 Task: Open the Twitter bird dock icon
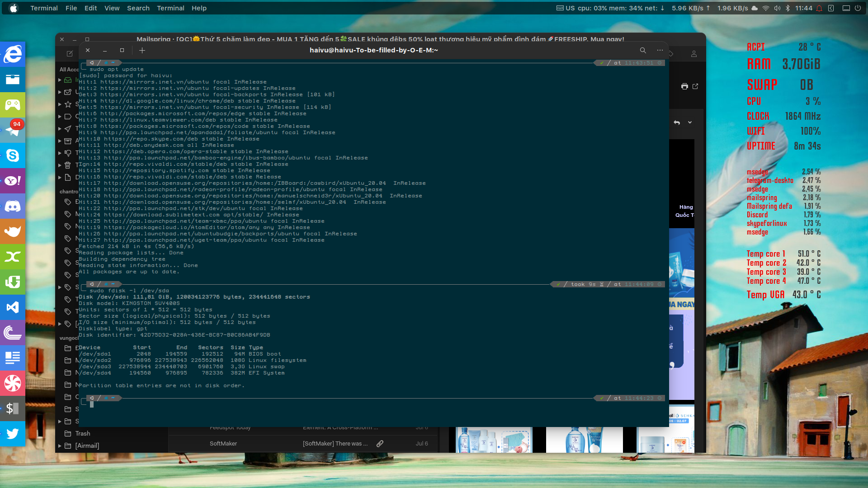(13, 434)
